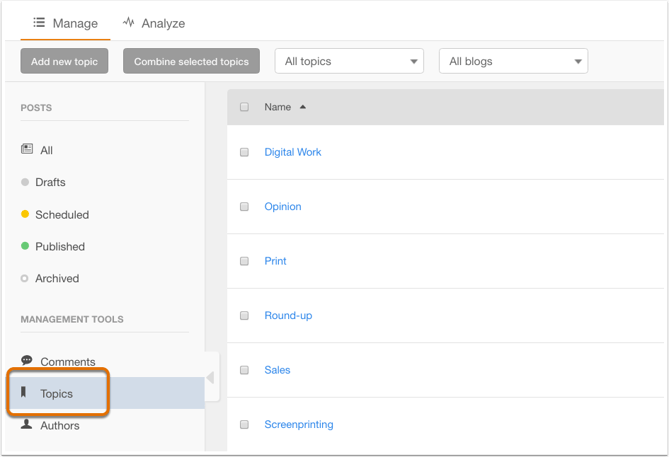
Task: Click the Archived hollow circle icon
Action: pyautogui.click(x=25, y=278)
